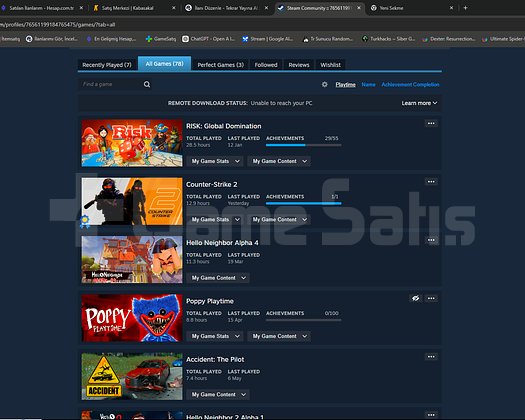Viewport: 525px width, 420px height.
Task: Open more options for Hello Neighbor 2 Alpha 1
Action: point(431,415)
